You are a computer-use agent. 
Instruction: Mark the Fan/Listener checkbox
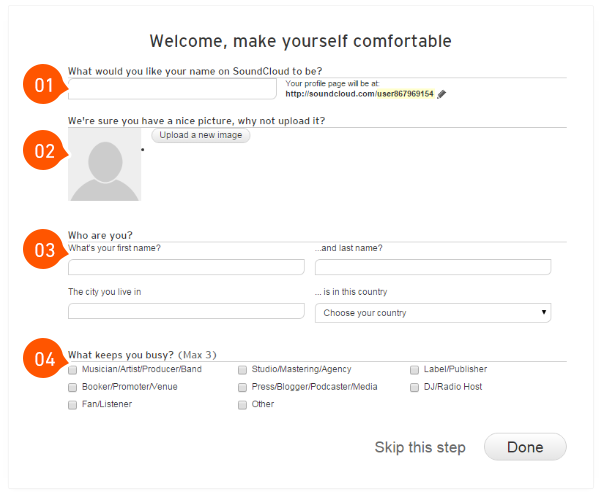pyautogui.click(x=72, y=405)
